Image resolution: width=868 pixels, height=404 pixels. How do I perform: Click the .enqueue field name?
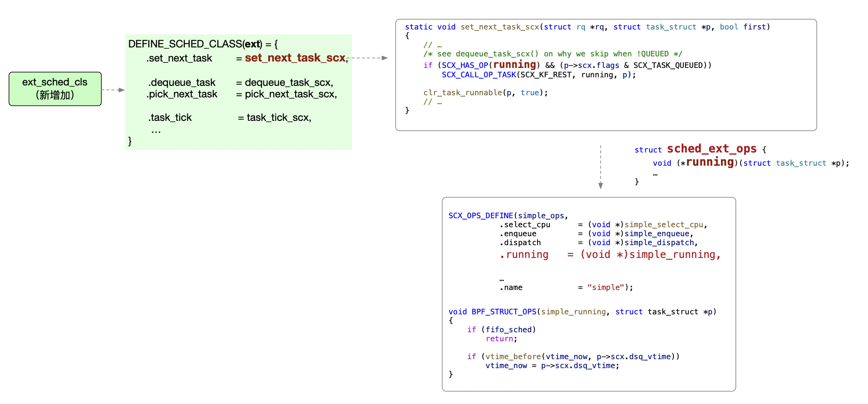[x=518, y=234]
